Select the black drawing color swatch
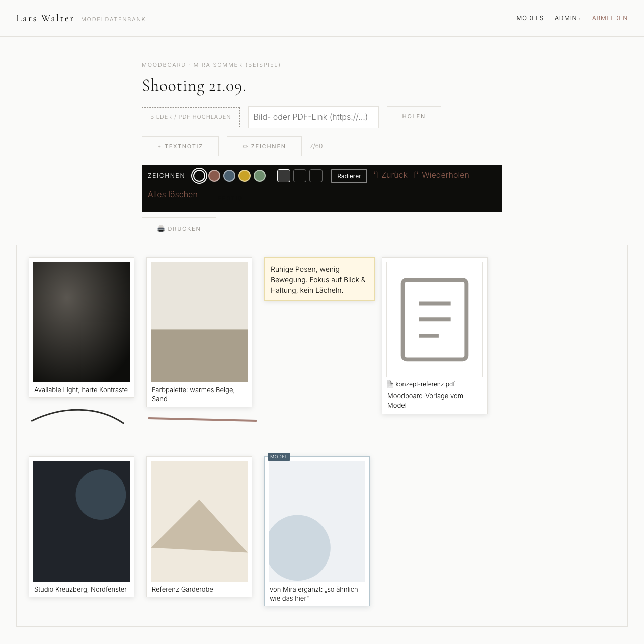 (x=199, y=176)
